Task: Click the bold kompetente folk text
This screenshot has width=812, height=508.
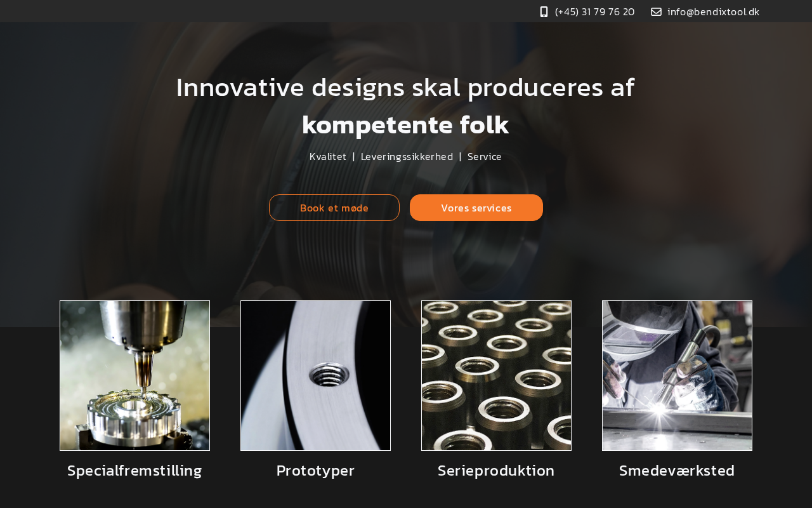Action: 405,125
